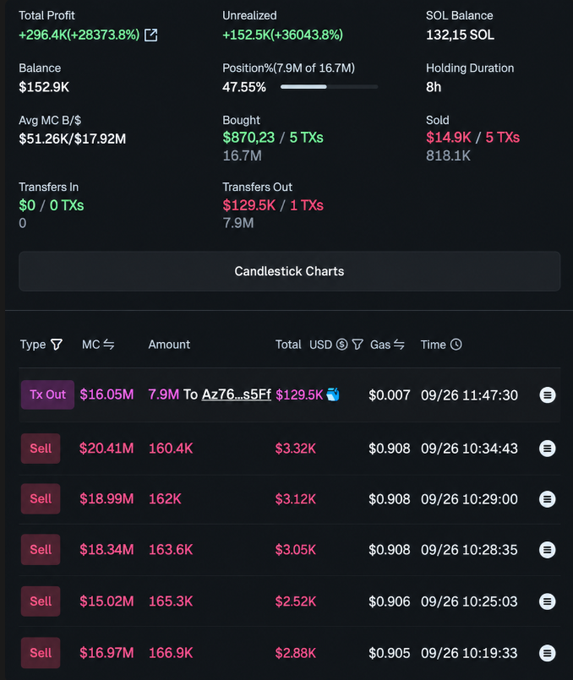
Task: Click the Sell badge at $18.34M MC
Action: click(x=40, y=549)
